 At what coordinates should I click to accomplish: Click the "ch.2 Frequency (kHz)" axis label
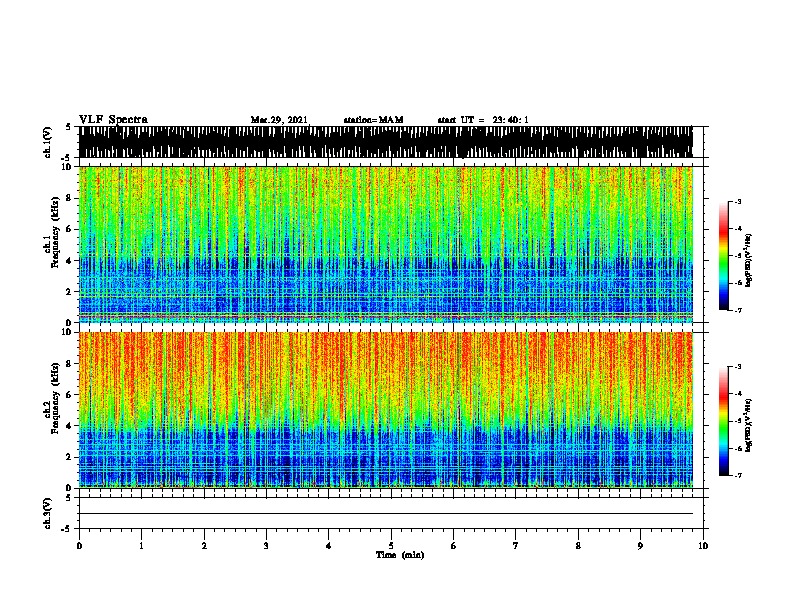(x=51, y=398)
